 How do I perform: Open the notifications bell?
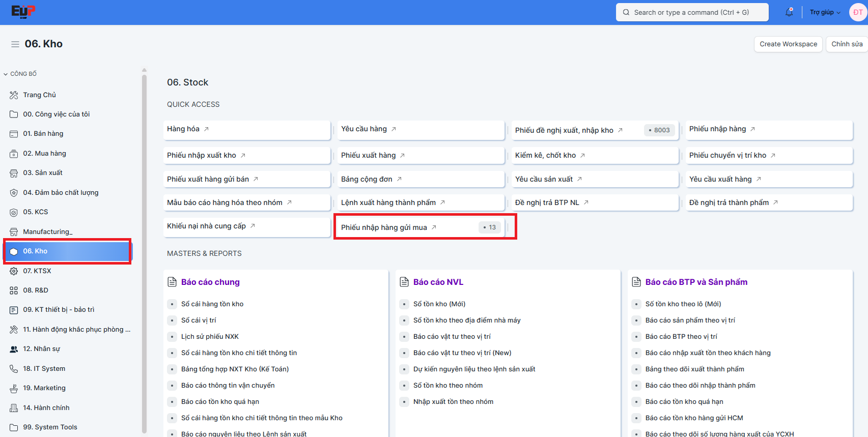[789, 12]
